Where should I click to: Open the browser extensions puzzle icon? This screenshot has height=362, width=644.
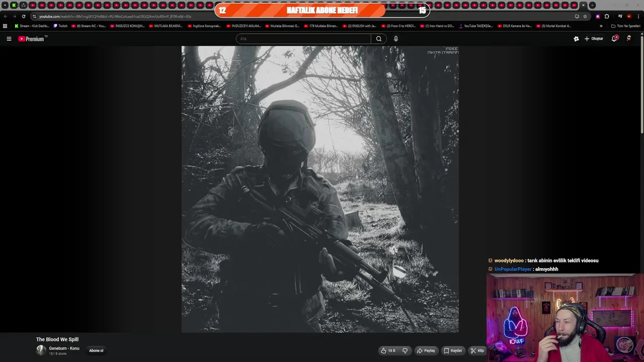tap(607, 16)
